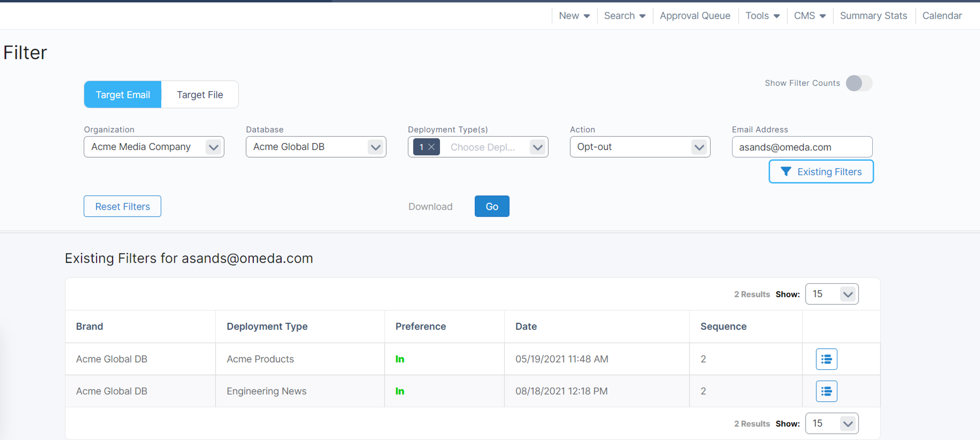Open details icon for Engineering News row

point(826,391)
